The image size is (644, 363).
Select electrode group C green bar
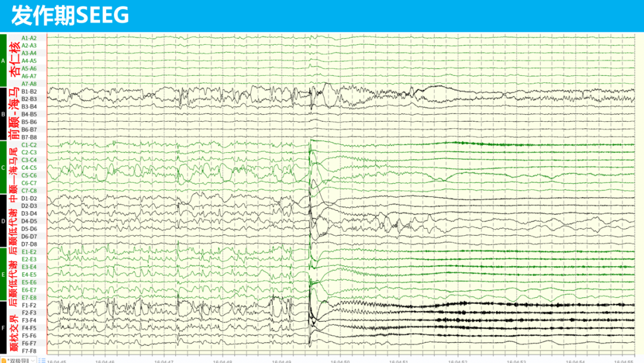(x=4, y=167)
